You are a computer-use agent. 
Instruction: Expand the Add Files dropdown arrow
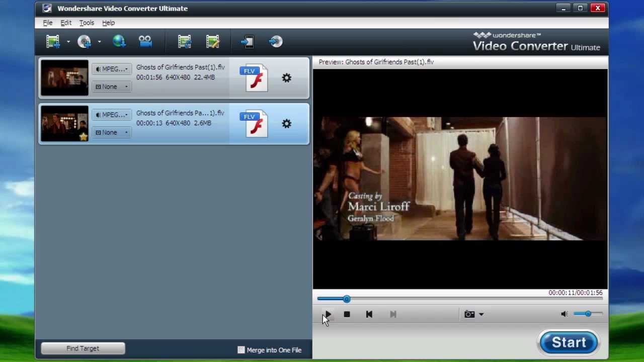tap(68, 42)
